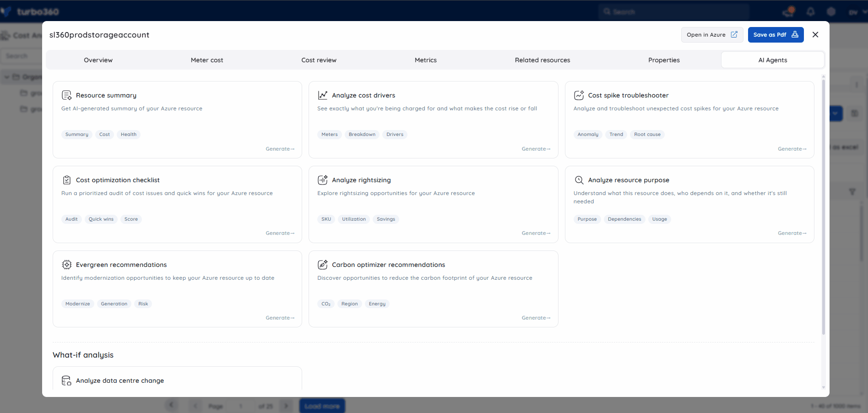Generate the Carbon optimizer recommendations report

[536, 318]
